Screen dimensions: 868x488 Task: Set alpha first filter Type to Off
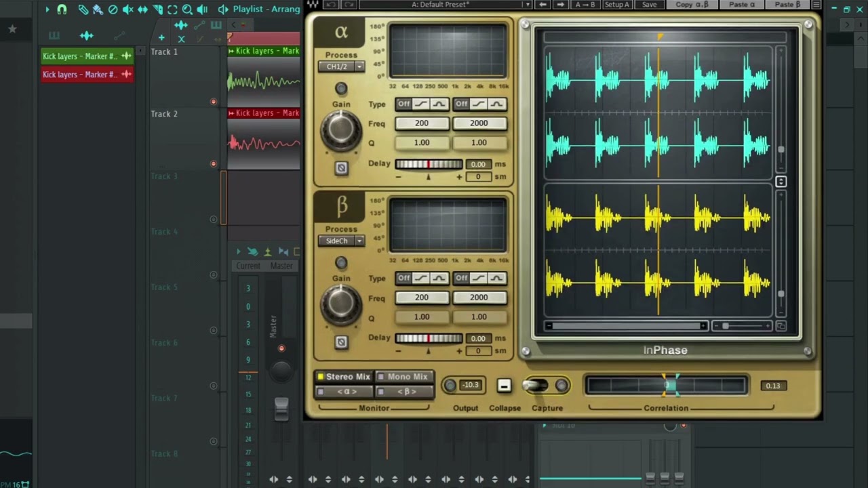403,104
